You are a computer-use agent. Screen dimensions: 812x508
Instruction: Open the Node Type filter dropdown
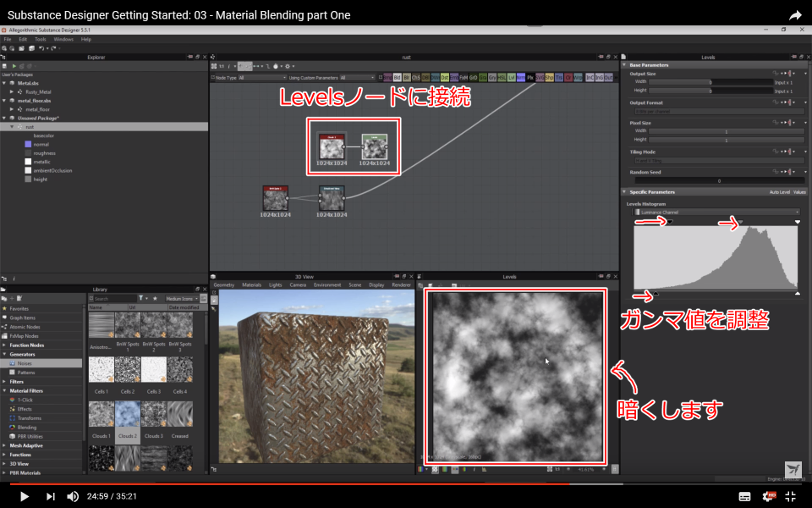[262, 78]
